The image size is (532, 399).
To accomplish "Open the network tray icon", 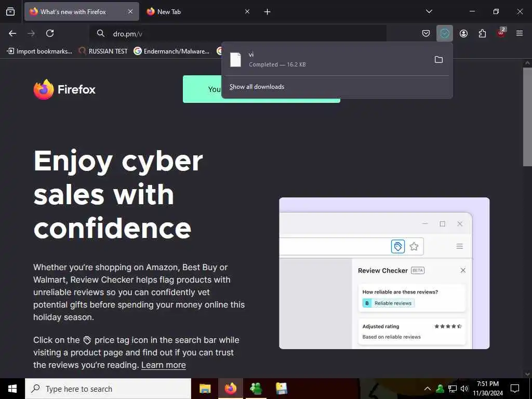I will pos(453,389).
